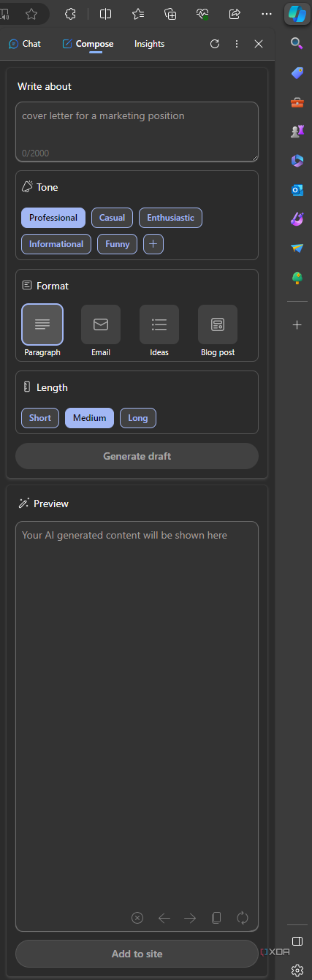Open the Shopping tag icon in sidebar
Viewport: 312px width, 980px height.
pos(297,73)
